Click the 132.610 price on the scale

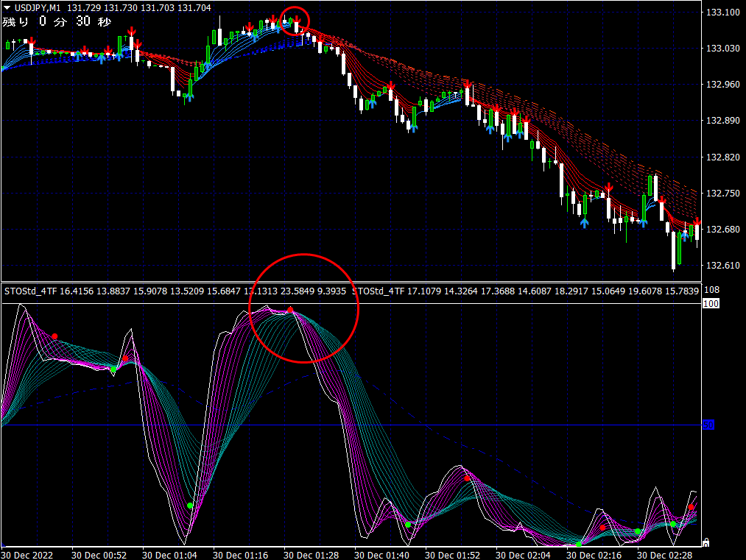point(722,265)
